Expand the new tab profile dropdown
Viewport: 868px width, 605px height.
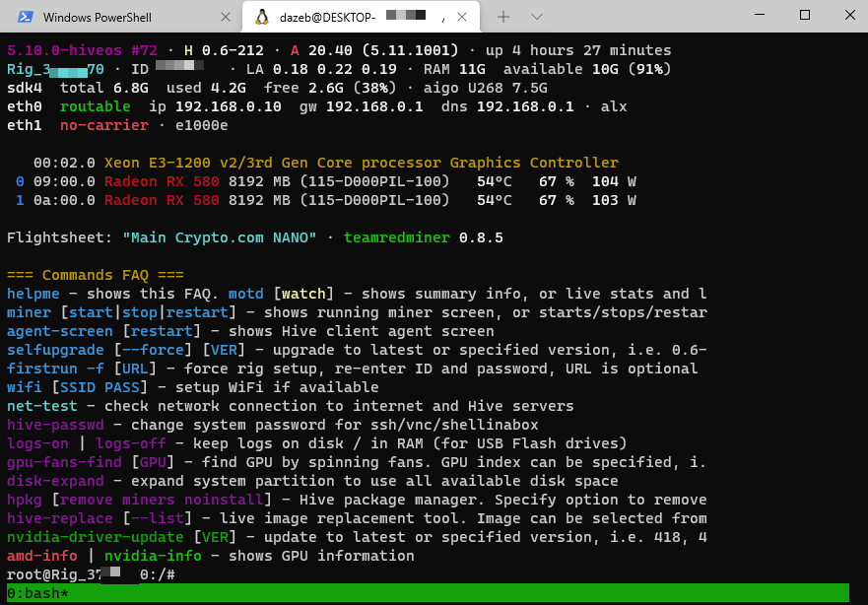pyautogui.click(x=536, y=17)
